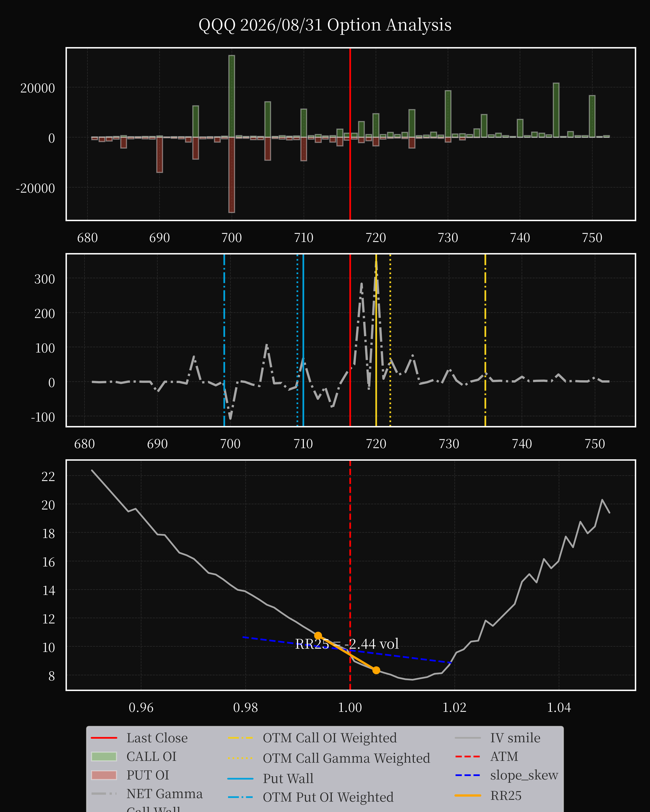Click the blue dashed slope_skew legend line
The image size is (650, 812).
[468, 775]
